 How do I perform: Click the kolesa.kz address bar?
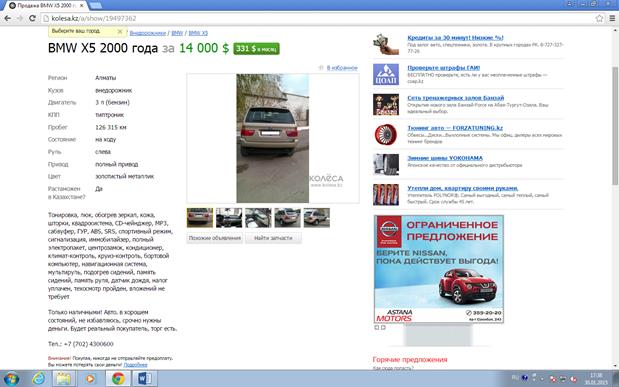point(316,18)
